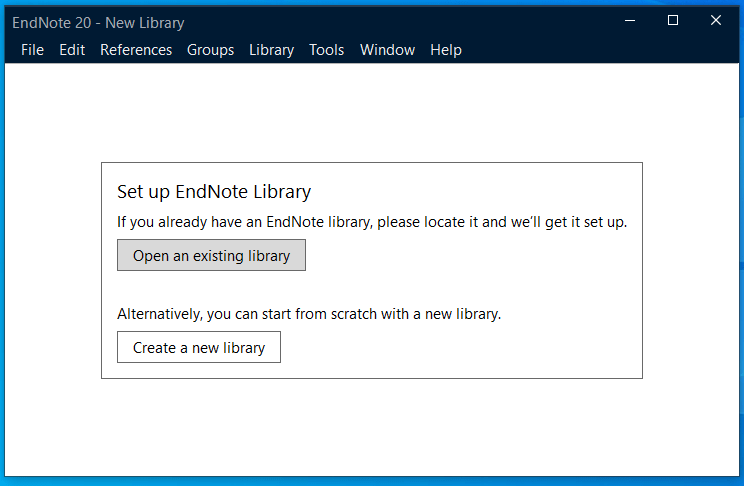Click Open an existing library button
This screenshot has width=744, height=486.
(x=212, y=255)
